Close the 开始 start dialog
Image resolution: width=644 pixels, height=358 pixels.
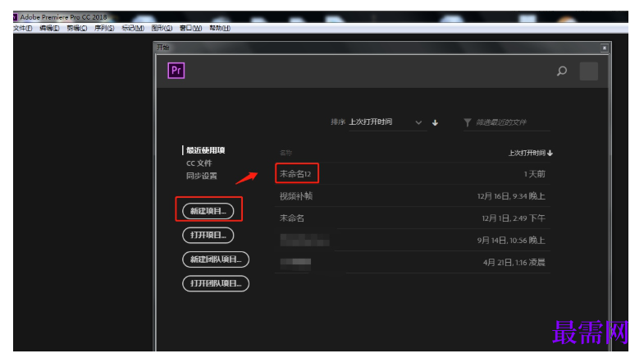pos(604,48)
